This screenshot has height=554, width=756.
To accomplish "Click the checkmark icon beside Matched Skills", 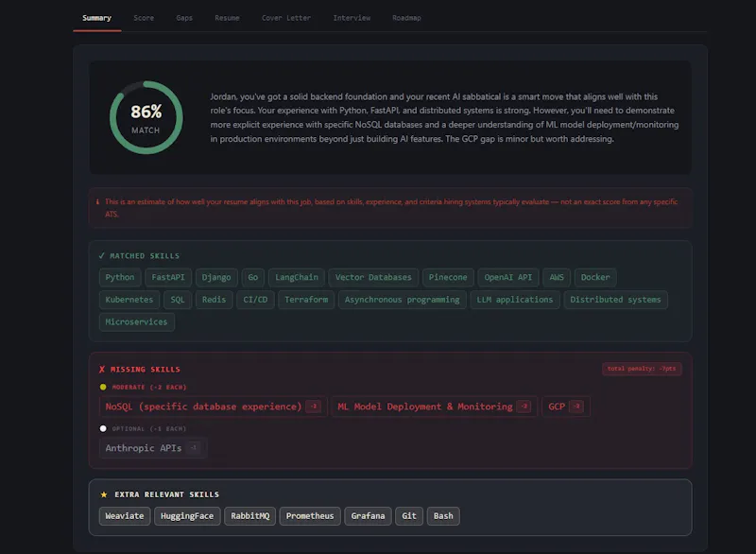I will click(102, 255).
